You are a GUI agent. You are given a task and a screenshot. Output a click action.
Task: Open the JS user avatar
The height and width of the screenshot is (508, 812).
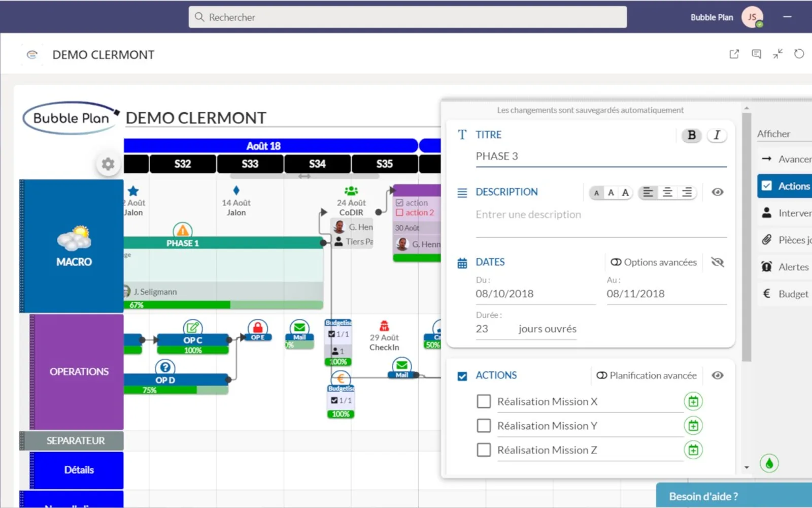752,17
